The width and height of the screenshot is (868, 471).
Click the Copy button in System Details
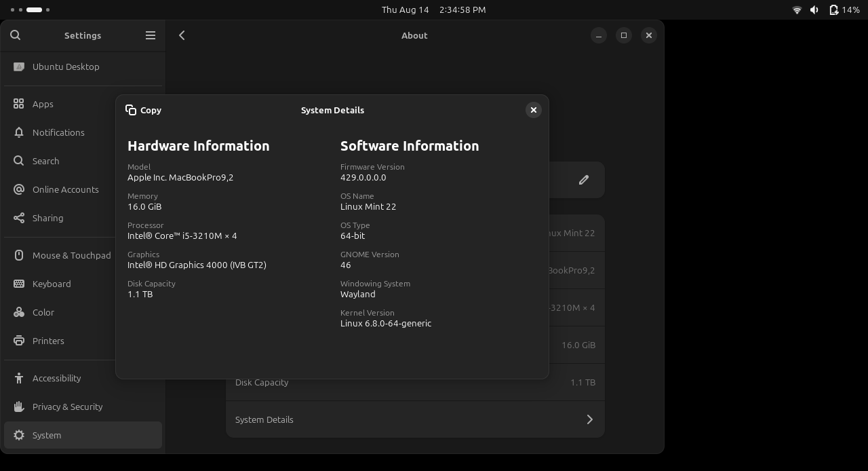(x=144, y=110)
